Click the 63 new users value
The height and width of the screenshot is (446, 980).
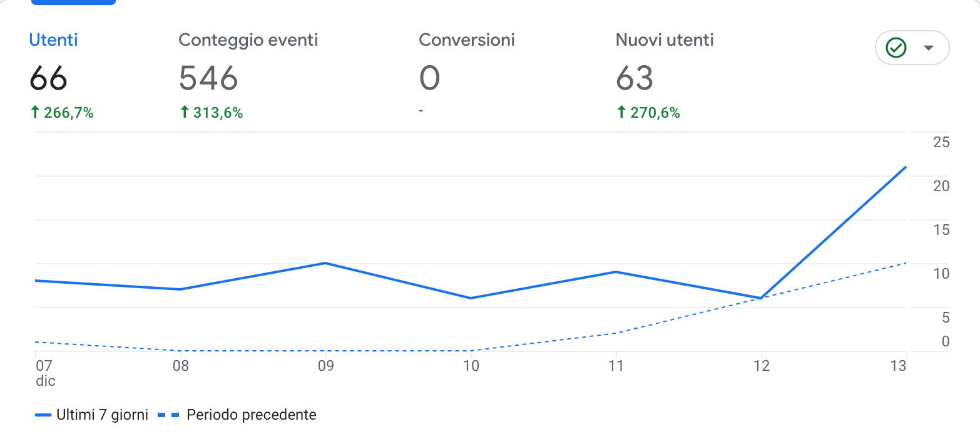634,78
